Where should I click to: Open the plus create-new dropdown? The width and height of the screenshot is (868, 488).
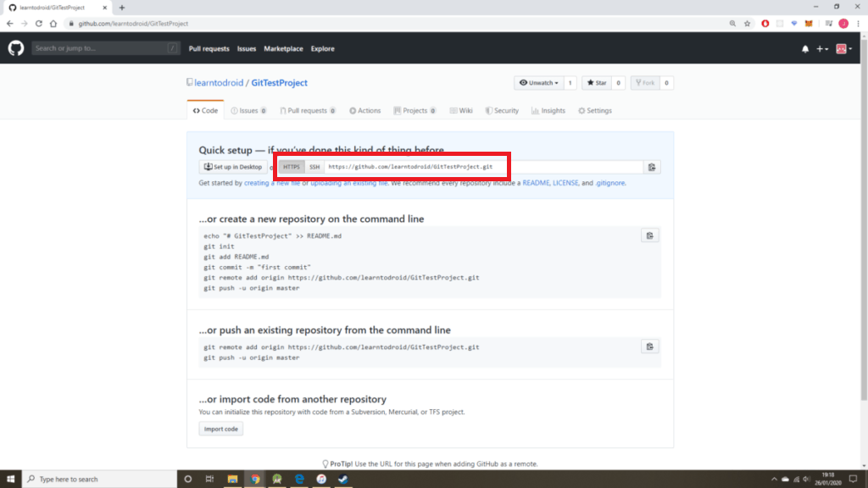tap(821, 49)
